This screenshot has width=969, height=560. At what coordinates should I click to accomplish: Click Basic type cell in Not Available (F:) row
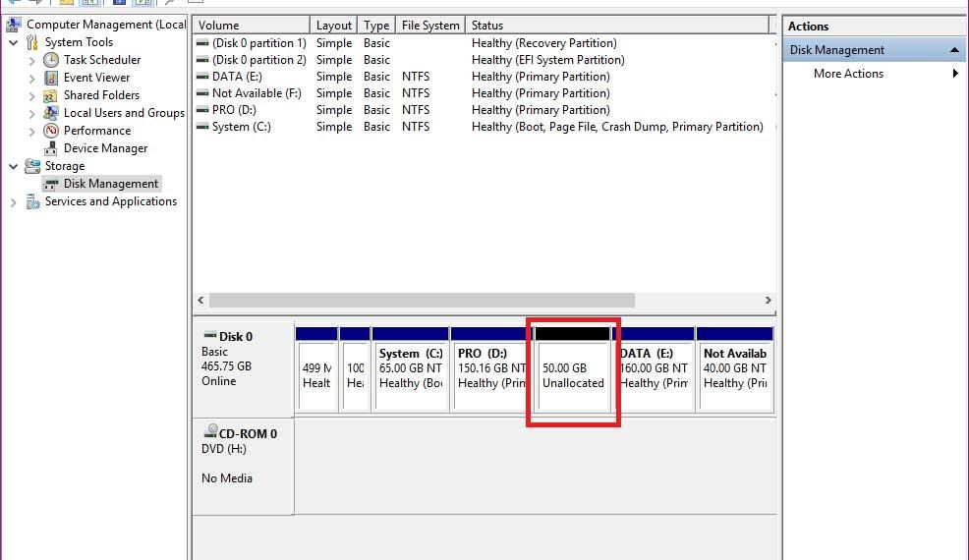point(376,93)
